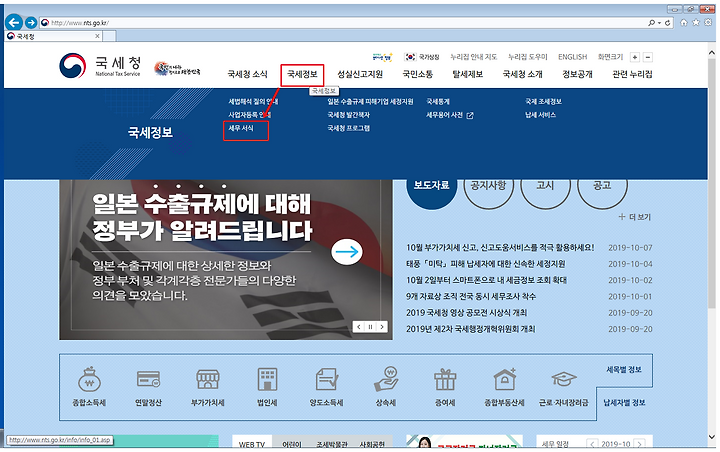
Task: Click the 양도소득세 document icon
Action: tap(326, 379)
